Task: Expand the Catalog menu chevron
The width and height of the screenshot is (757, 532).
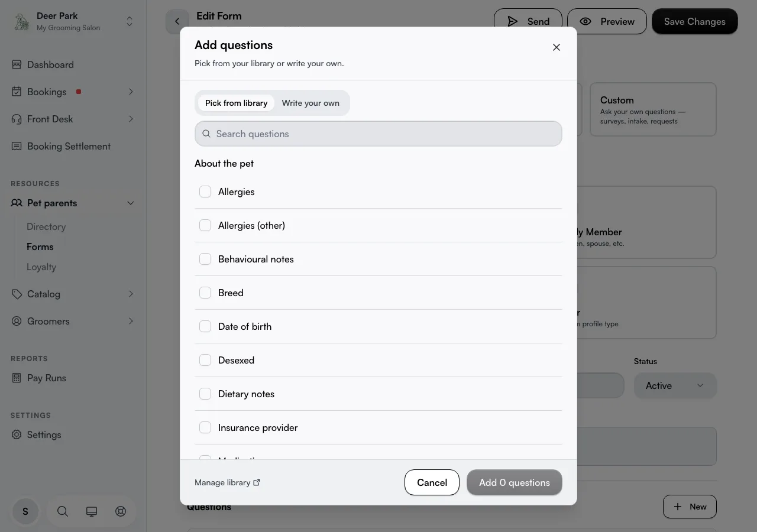Action: pyautogui.click(x=131, y=294)
